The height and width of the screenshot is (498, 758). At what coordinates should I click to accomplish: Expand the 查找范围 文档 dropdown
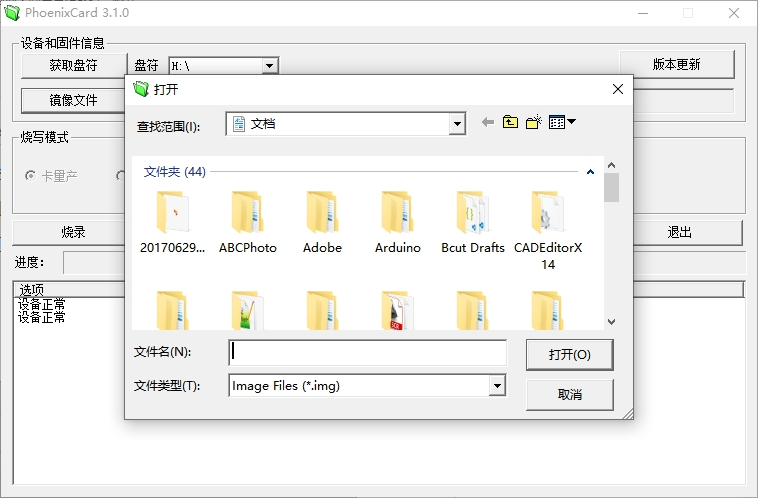457,124
